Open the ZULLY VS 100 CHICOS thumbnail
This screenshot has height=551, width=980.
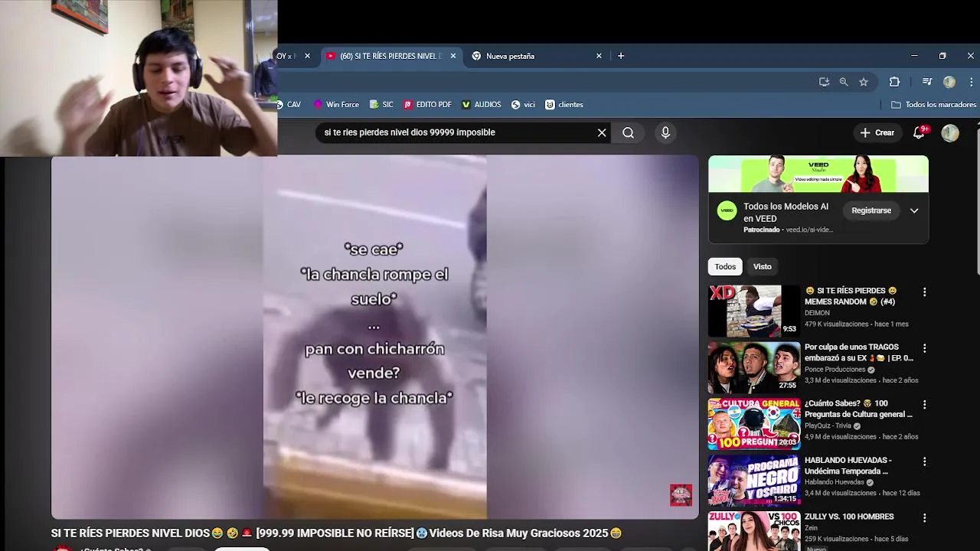(x=754, y=531)
